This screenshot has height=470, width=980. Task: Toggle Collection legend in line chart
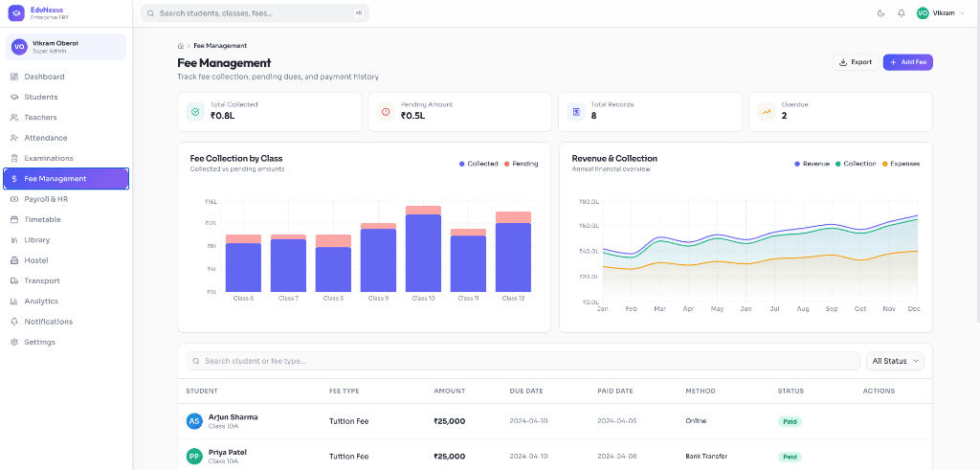(x=856, y=164)
